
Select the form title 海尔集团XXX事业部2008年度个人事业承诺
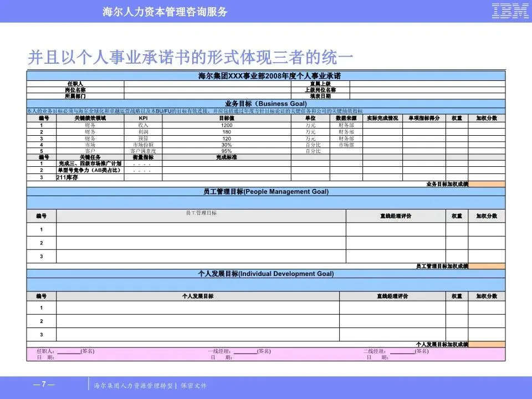(x=269, y=76)
